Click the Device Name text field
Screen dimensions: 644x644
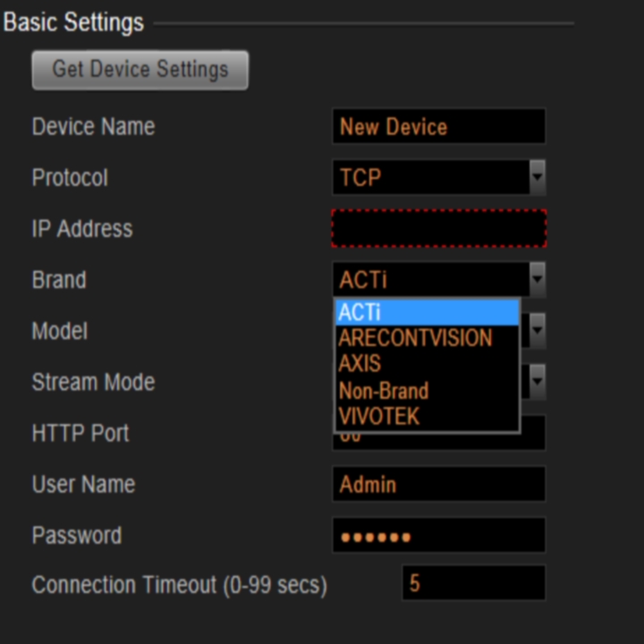pos(438,127)
